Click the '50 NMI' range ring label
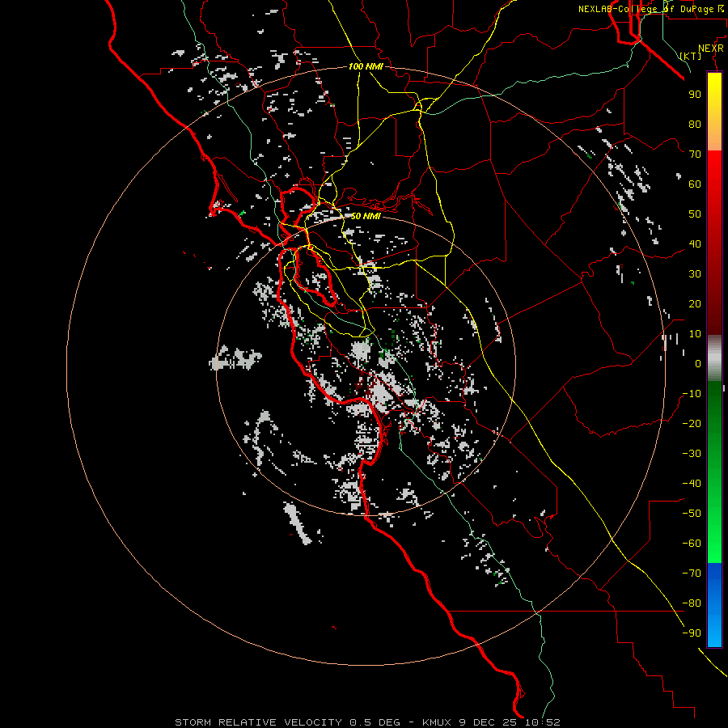This screenshot has width=728, height=728. [366, 216]
